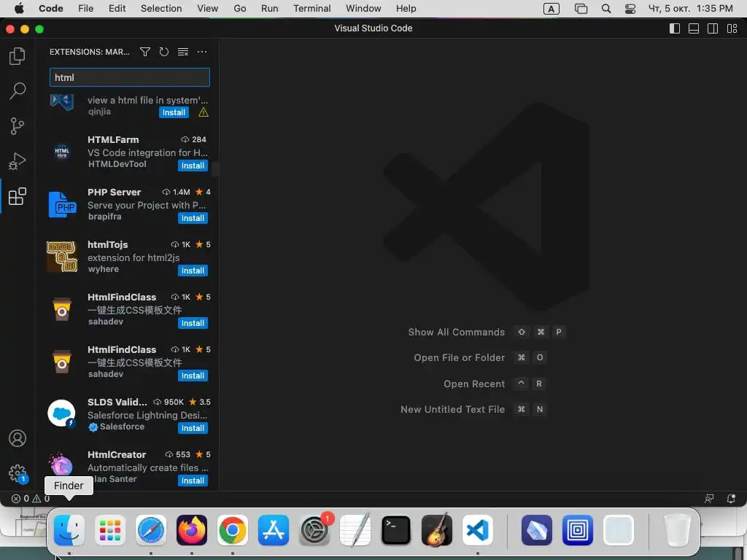Install the HTMLFarm extension
This screenshot has height=560, width=747.
(x=193, y=166)
